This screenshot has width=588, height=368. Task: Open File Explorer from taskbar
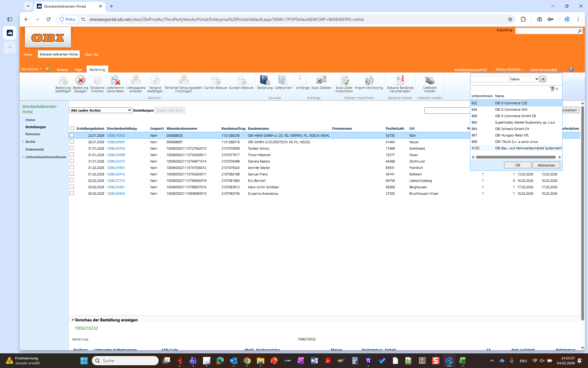[x=261, y=361]
